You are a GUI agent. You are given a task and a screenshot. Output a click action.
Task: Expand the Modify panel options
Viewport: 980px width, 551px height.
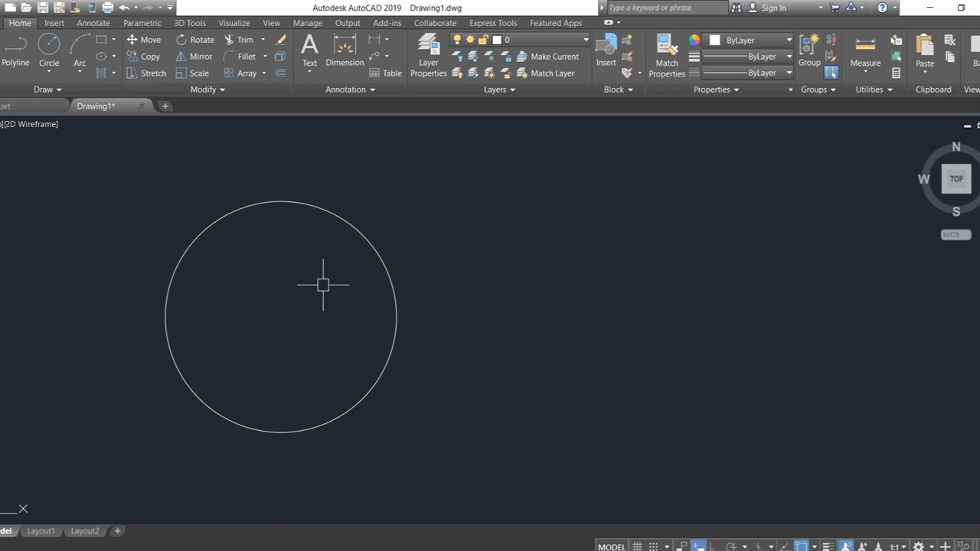click(207, 90)
